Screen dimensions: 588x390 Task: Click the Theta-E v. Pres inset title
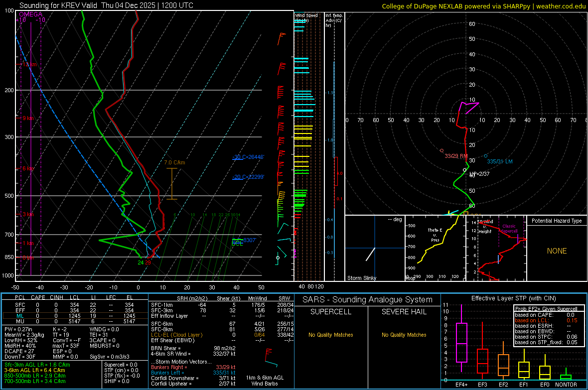click(x=435, y=235)
